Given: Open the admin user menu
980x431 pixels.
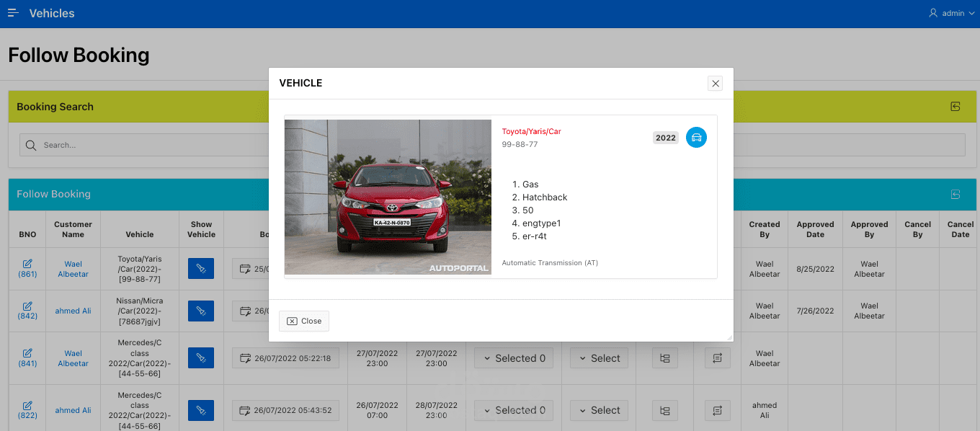Looking at the screenshot, I should 951,13.
